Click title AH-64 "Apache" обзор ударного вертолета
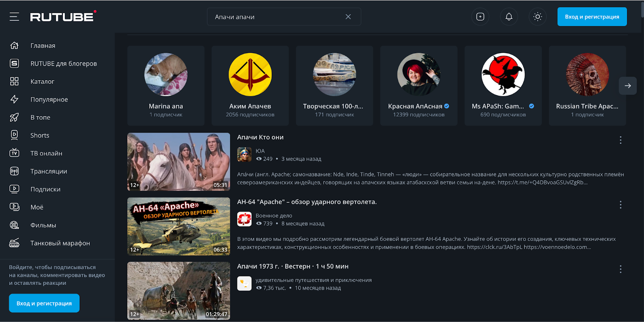 pos(307,202)
